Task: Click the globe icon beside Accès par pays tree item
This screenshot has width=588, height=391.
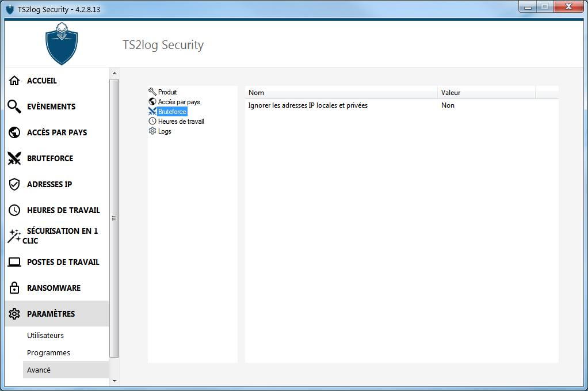Action: pos(152,101)
